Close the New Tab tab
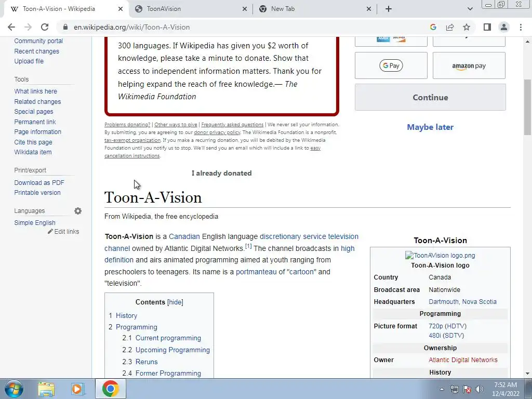 click(369, 9)
